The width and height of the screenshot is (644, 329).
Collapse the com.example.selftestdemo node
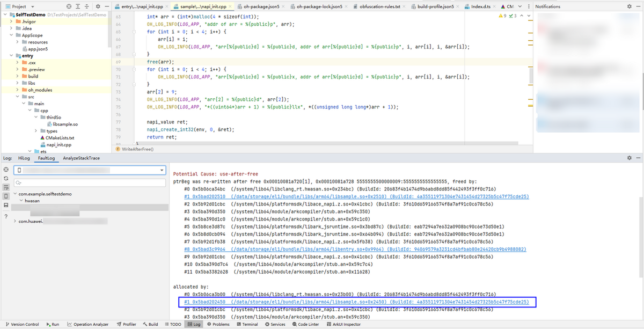pos(15,194)
